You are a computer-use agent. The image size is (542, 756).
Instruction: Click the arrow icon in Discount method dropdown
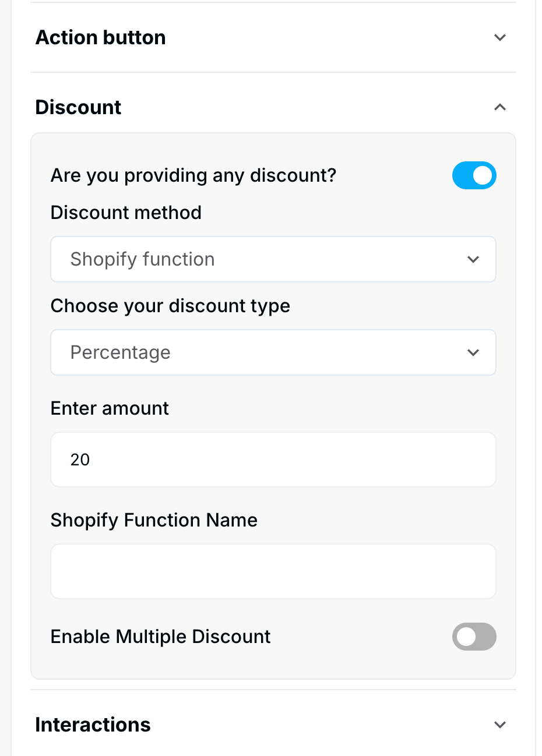coord(473,259)
